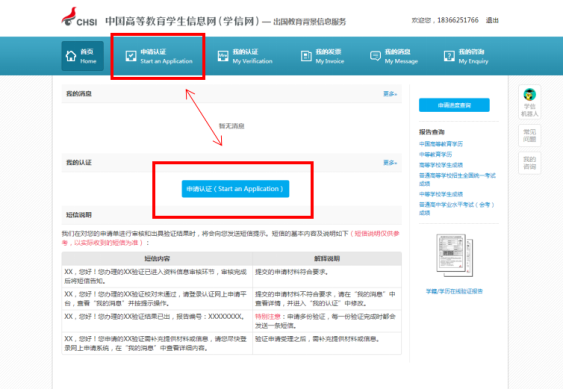
Task: Click the 申请进度查询 progress query button
Action: [x=454, y=105]
